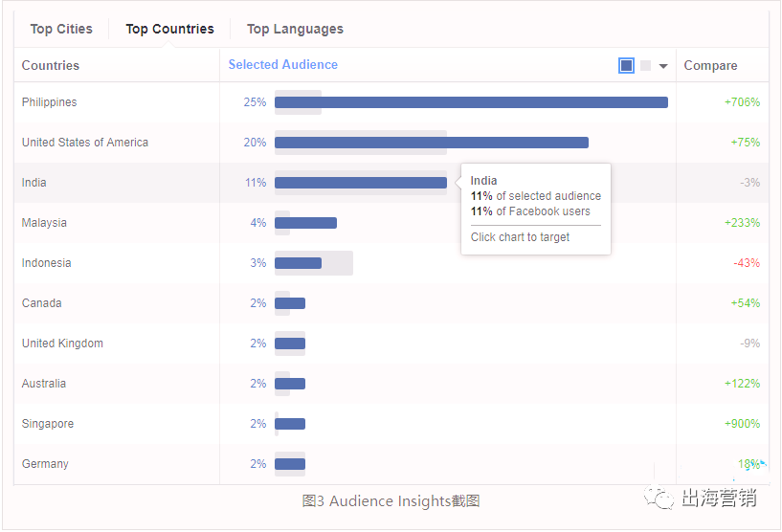782x532 pixels.
Task: Select the Singapore country label
Action: (x=48, y=424)
